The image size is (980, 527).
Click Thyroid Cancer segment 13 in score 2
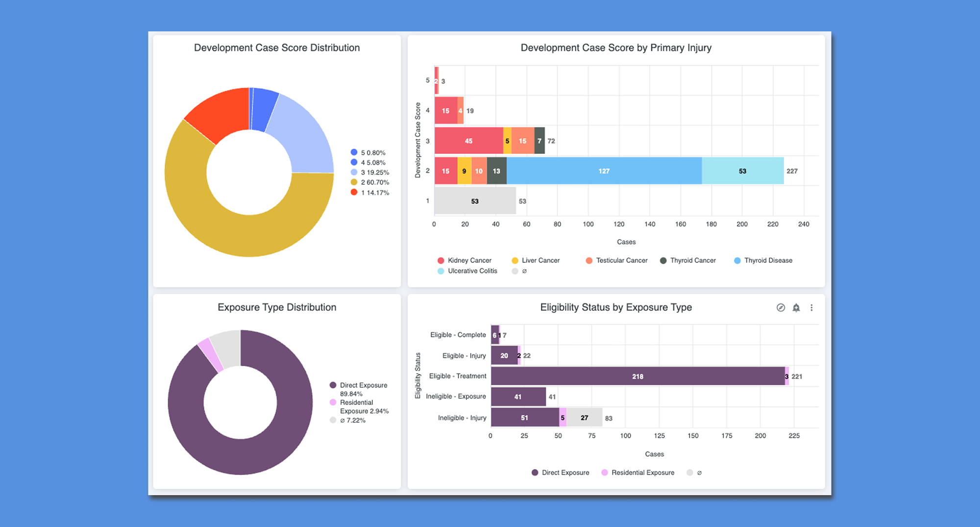pos(496,171)
